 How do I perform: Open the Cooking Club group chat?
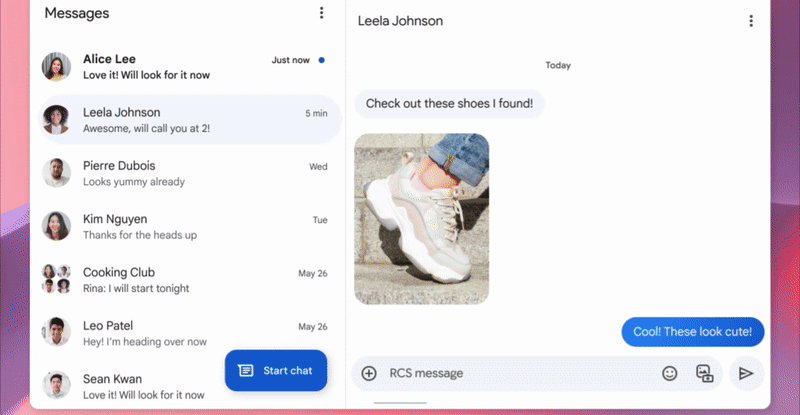[190, 279]
